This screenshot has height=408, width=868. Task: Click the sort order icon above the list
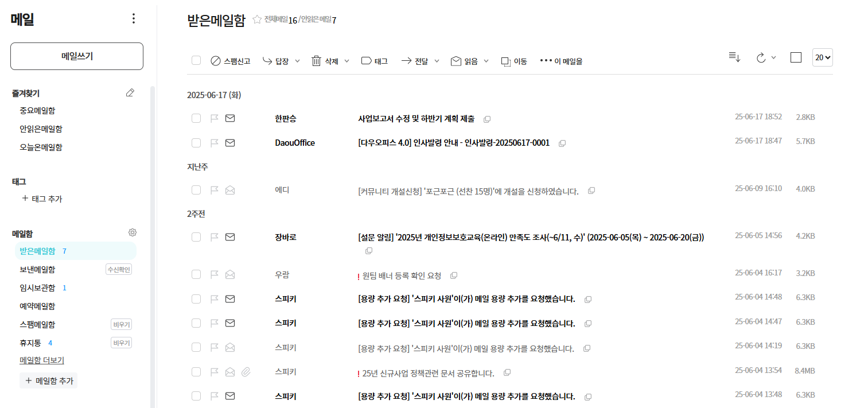point(734,57)
